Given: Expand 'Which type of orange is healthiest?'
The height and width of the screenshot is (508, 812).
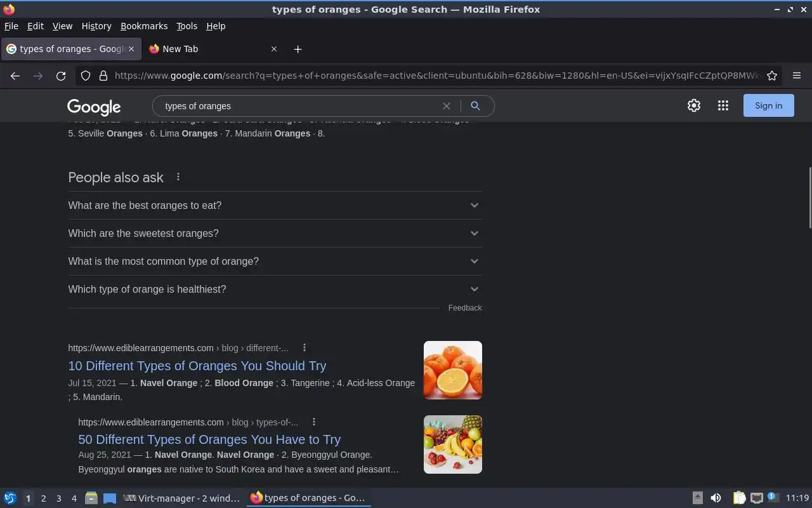Looking at the screenshot, I should (x=275, y=290).
